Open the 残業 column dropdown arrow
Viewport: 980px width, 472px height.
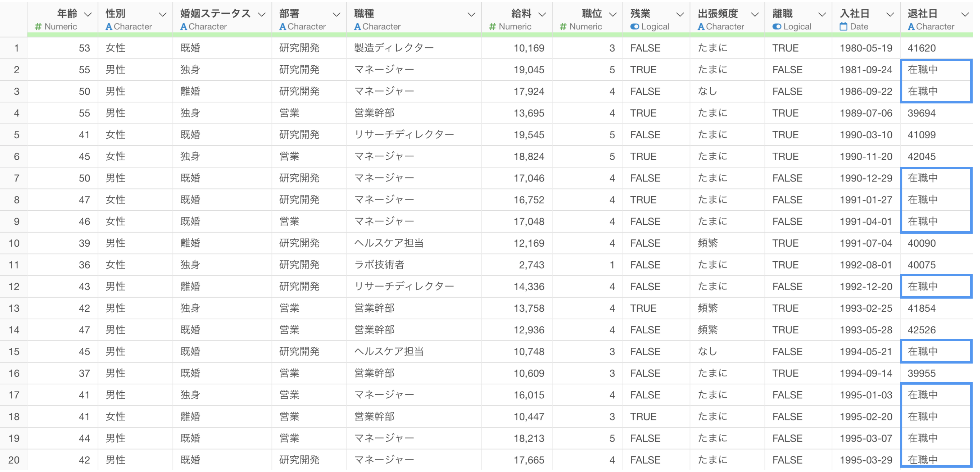(680, 14)
